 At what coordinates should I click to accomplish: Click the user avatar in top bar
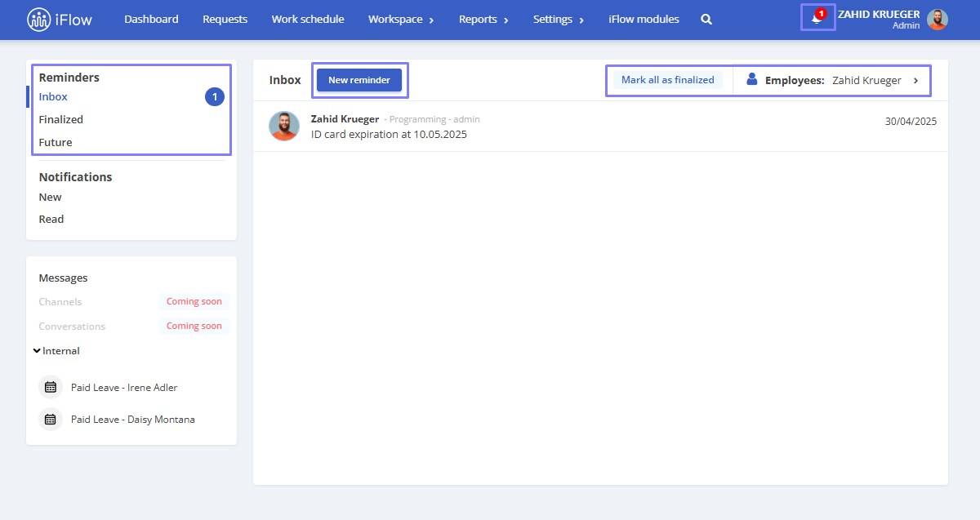937,20
